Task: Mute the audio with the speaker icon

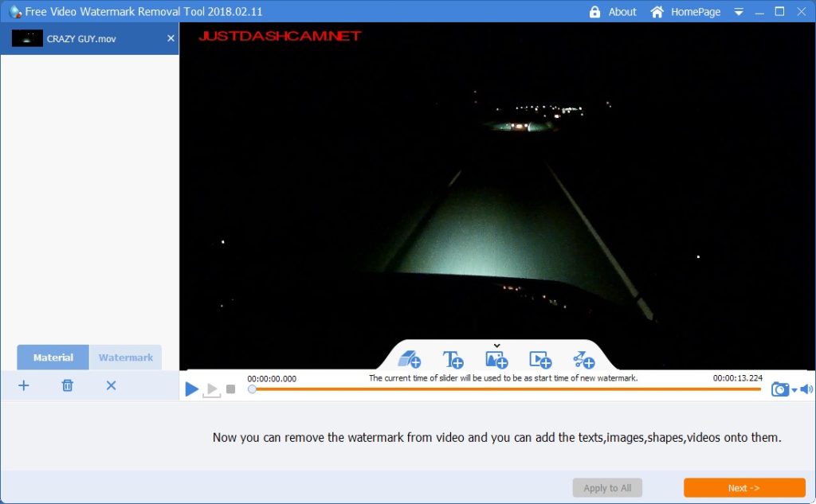Action: [806, 389]
